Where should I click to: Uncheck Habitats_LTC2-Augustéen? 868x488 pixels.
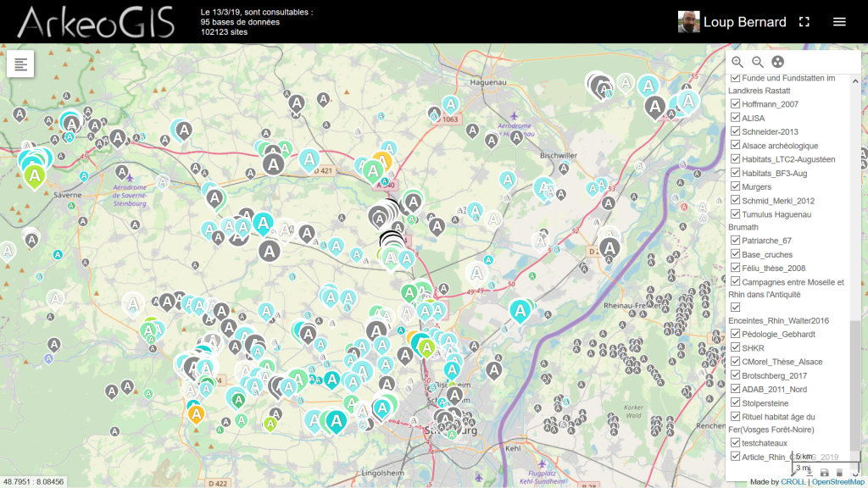point(735,158)
